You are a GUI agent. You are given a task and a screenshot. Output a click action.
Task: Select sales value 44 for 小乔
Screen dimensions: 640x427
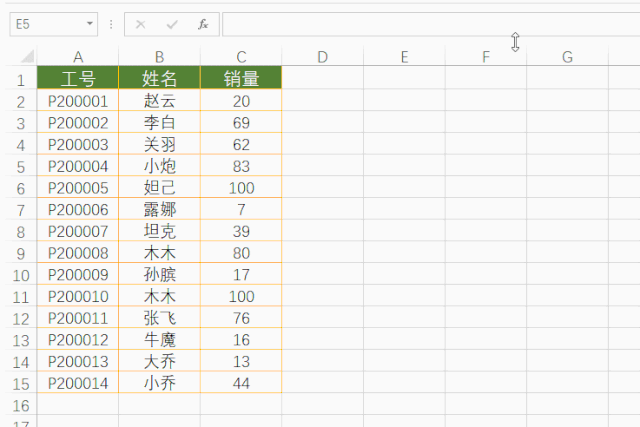pyautogui.click(x=241, y=383)
